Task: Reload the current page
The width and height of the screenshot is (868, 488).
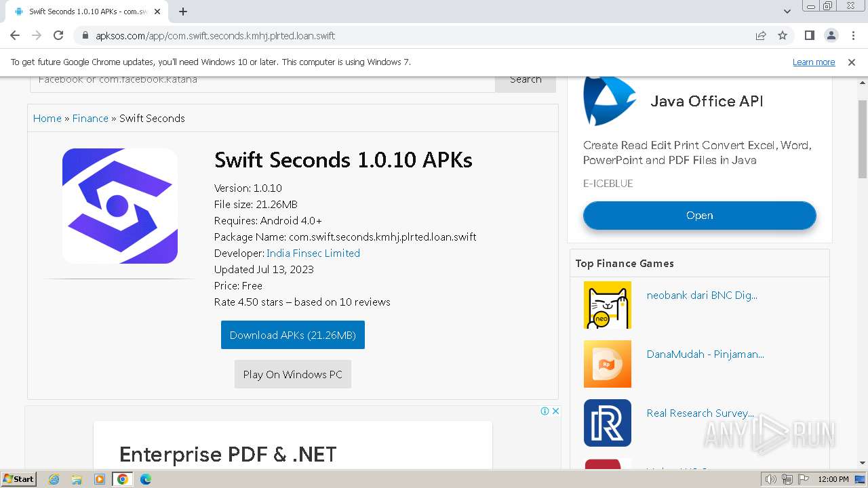Action: point(58,35)
